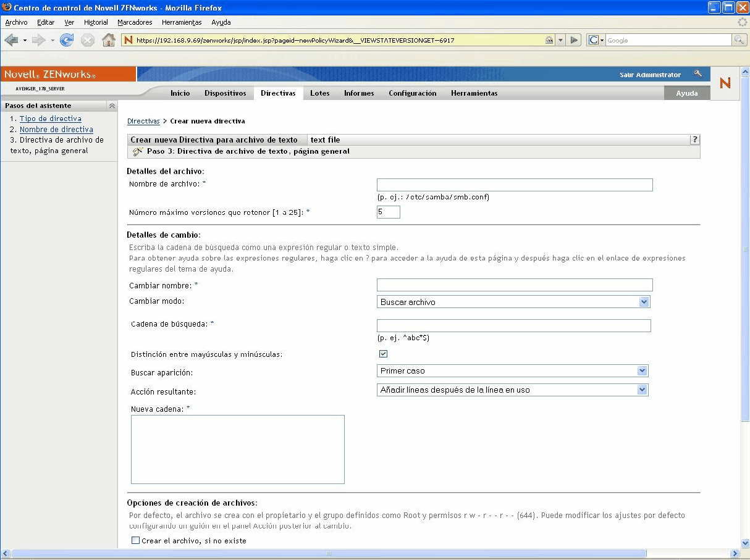Click the Nueva cadena text area

238,449
